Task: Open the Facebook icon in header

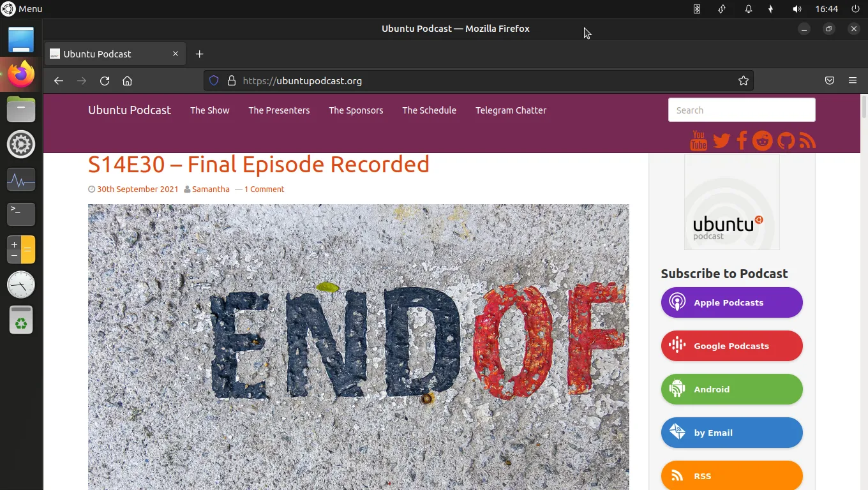Action: coord(742,140)
